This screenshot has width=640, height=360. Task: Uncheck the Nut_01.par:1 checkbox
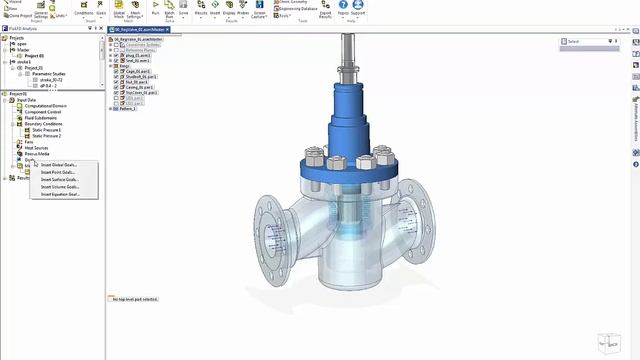[x=116, y=82]
